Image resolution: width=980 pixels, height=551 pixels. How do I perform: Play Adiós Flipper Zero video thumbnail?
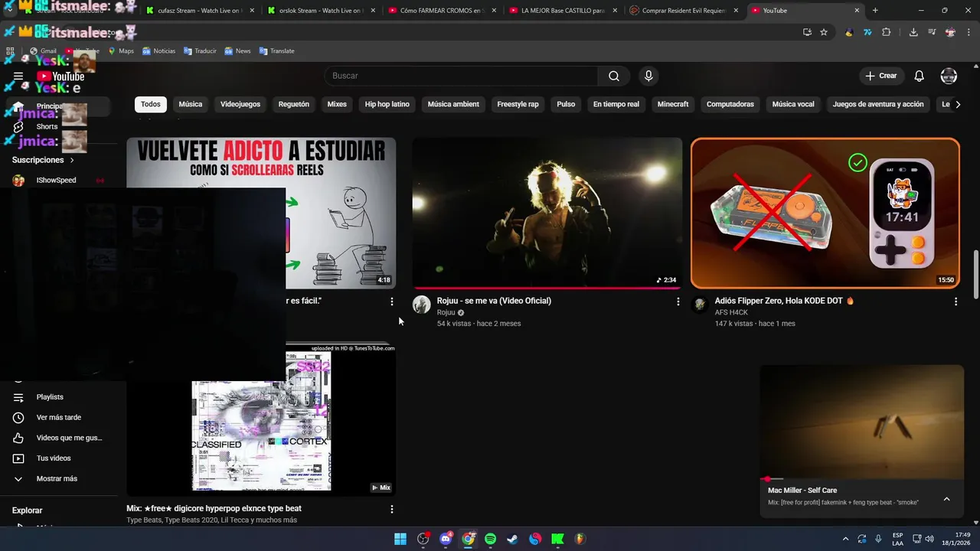(x=825, y=214)
